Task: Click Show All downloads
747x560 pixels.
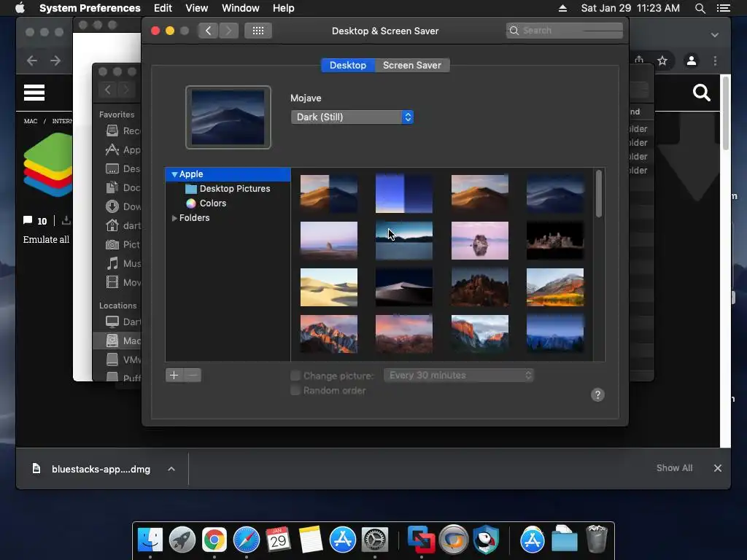Action: coord(675,468)
